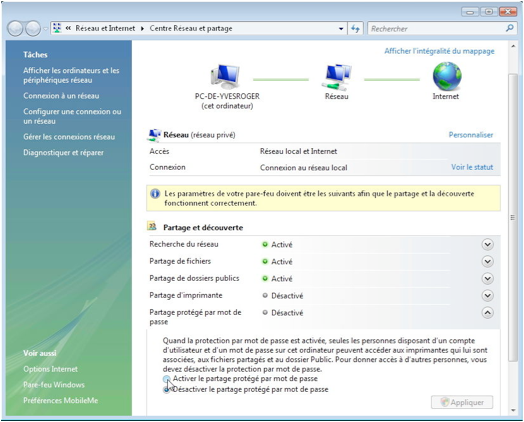Click the Partage et découverte section icon

pyautogui.click(x=152, y=226)
